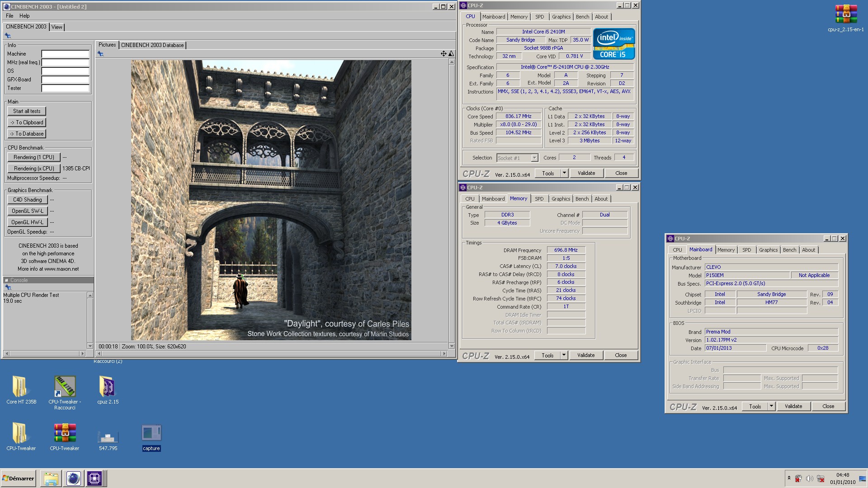The image size is (868, 488).
Task: Click Close button in Mainboard CPU-Z window
Action: (828, 406)
